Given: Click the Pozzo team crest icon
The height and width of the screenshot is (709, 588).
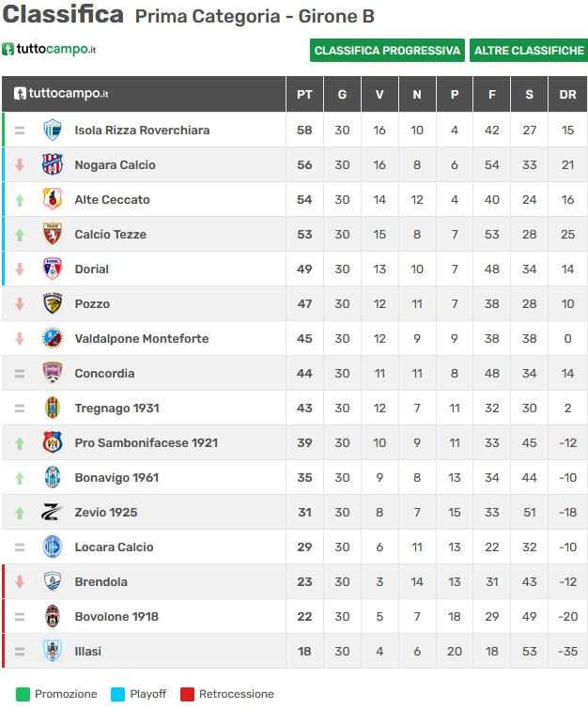Looking at the screenshot, I should tap(53, 304).
